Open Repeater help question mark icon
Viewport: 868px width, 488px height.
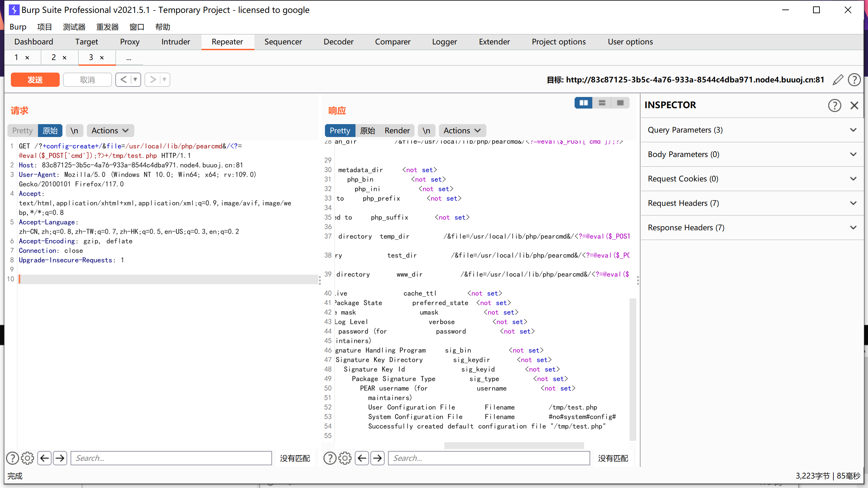[854, 80]
